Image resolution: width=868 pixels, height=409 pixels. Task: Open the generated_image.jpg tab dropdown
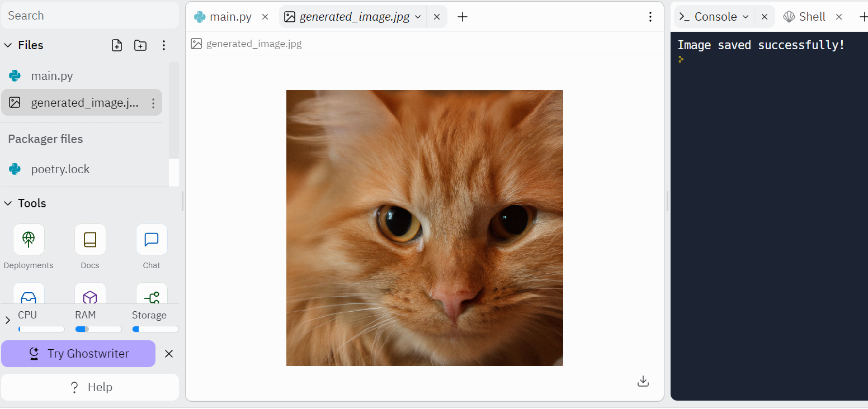[418, 17]
